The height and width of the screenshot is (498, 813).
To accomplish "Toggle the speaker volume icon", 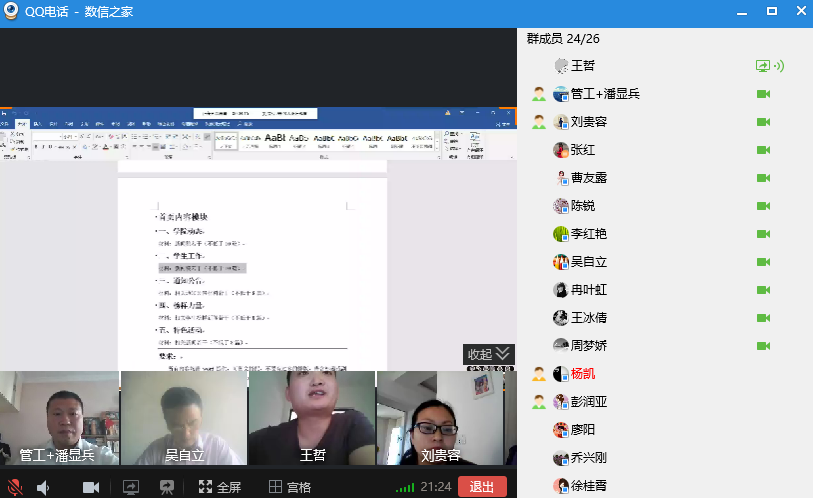I will (x=44, y=487).
